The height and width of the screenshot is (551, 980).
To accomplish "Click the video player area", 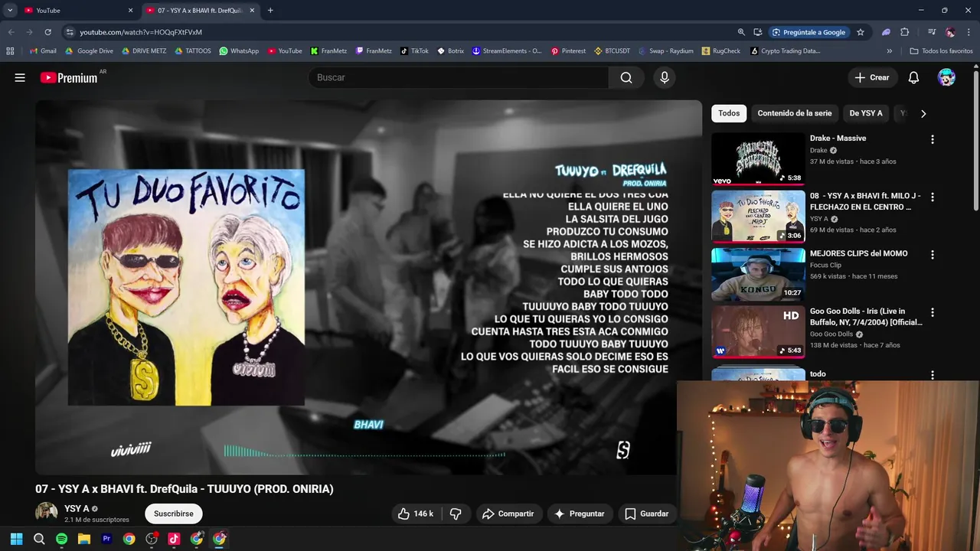I will [x=368, y=287].
